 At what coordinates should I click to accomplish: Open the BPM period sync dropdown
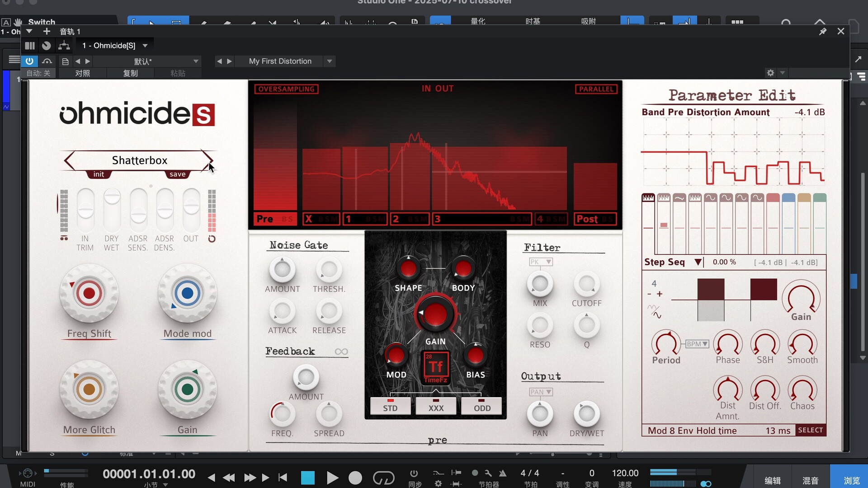[697, 344]
